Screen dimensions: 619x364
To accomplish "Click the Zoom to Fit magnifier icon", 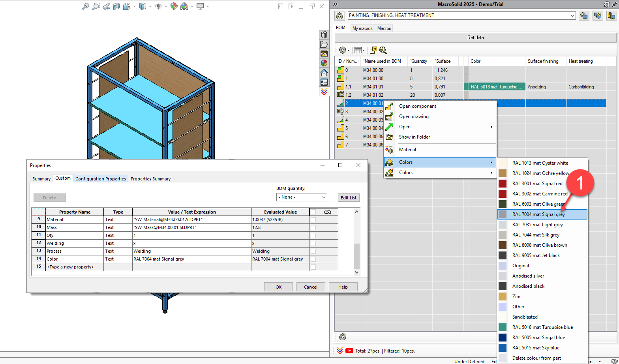I will click(85, 6).
